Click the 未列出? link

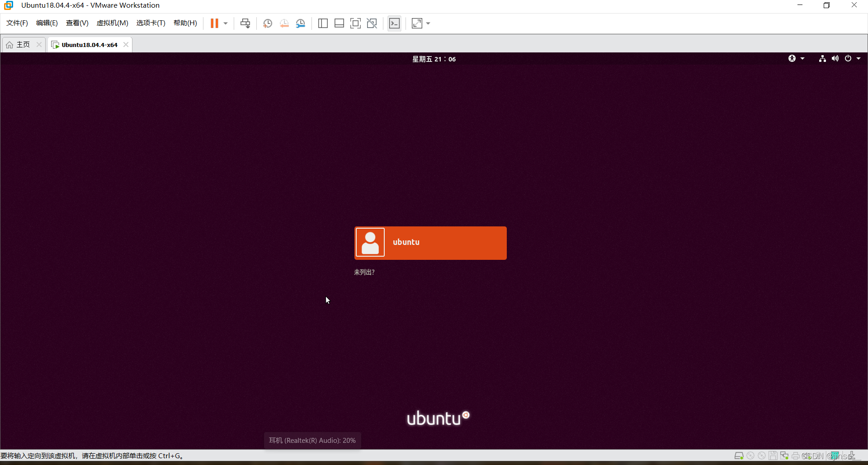pos(364,272)
